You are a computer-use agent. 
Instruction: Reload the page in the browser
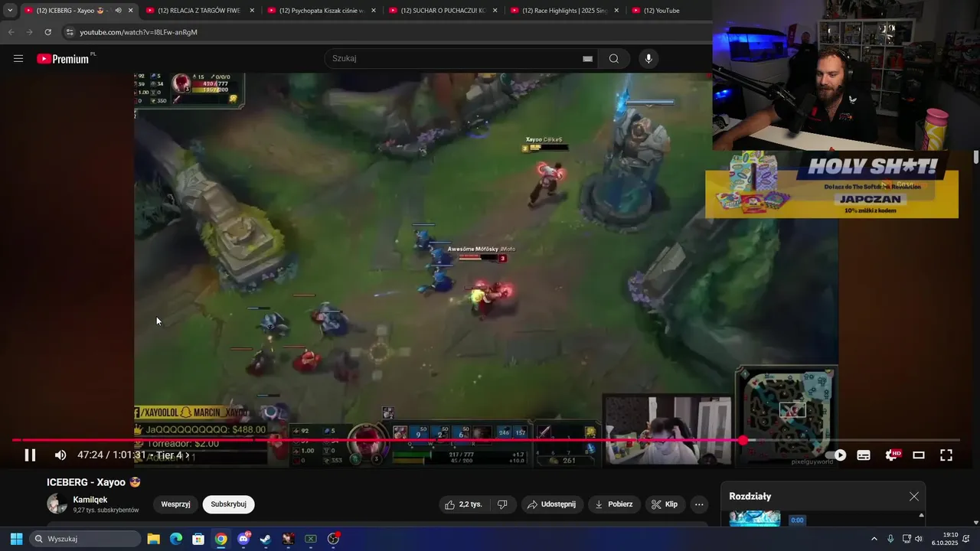pos(47,32)
